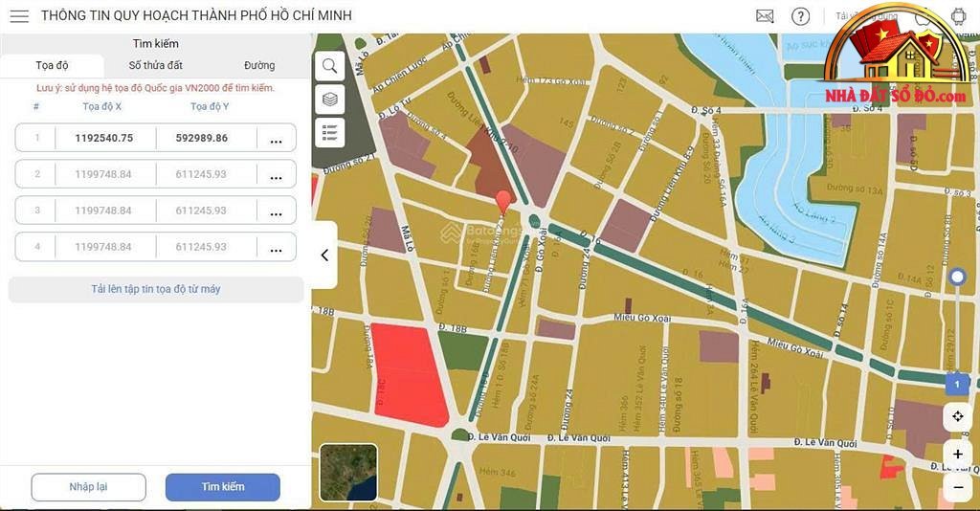Open options menu for row 3
Image resolution: width=980 pixels, height=511 pixels.
(x=276, y=212)
